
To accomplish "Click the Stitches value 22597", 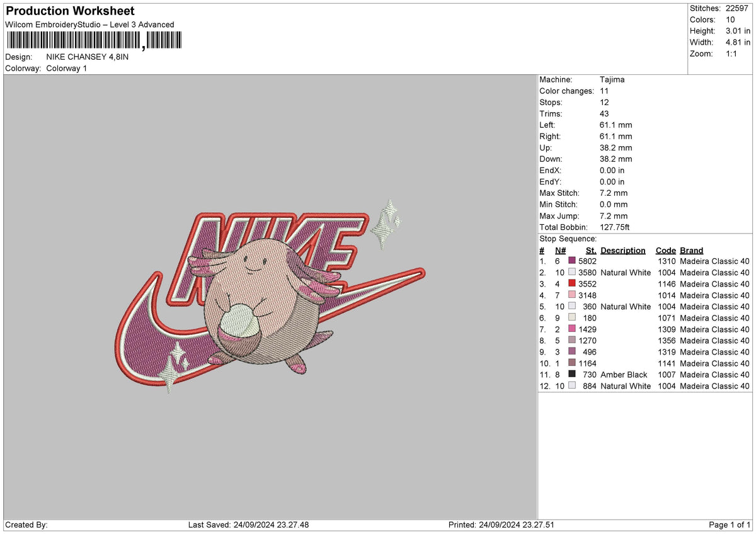I will tap(738, 8).
